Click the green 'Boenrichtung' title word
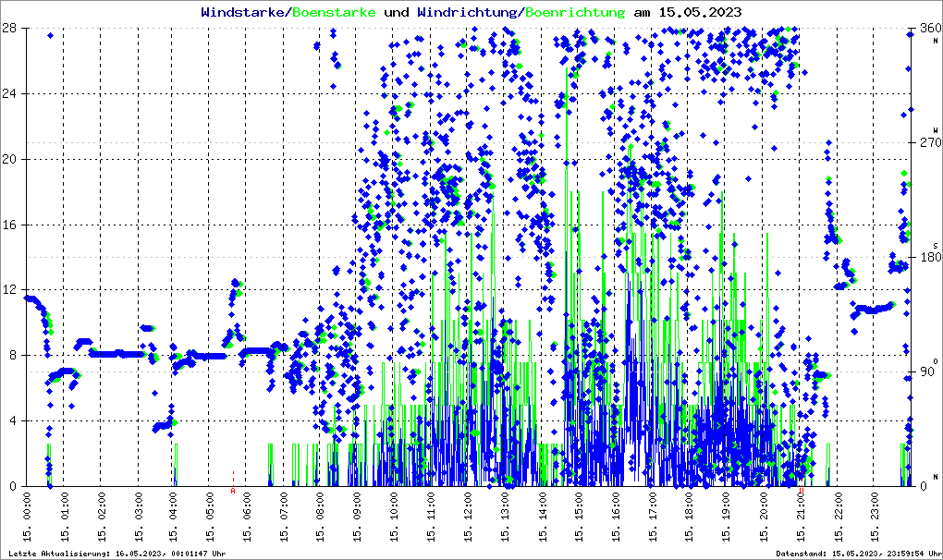943x560 pixels. click(x=575, y=12)
